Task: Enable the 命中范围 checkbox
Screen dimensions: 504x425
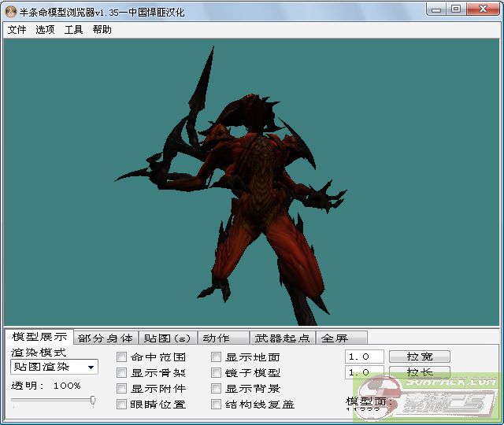Action: (x=122, y=357)
